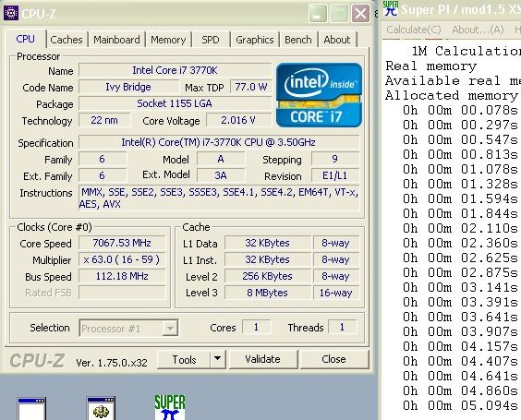
Task: Expand the Tools dropdown arrow
Action: (x=218, y=359)
